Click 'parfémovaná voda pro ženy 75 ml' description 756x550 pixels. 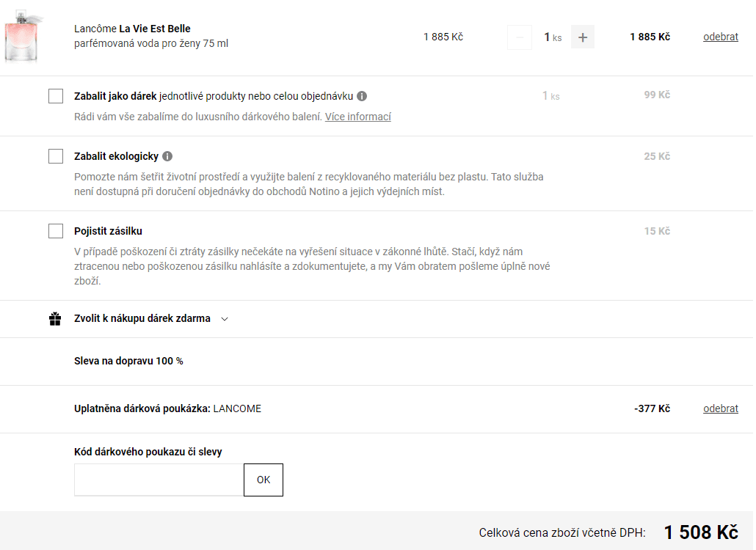(151, 43)
